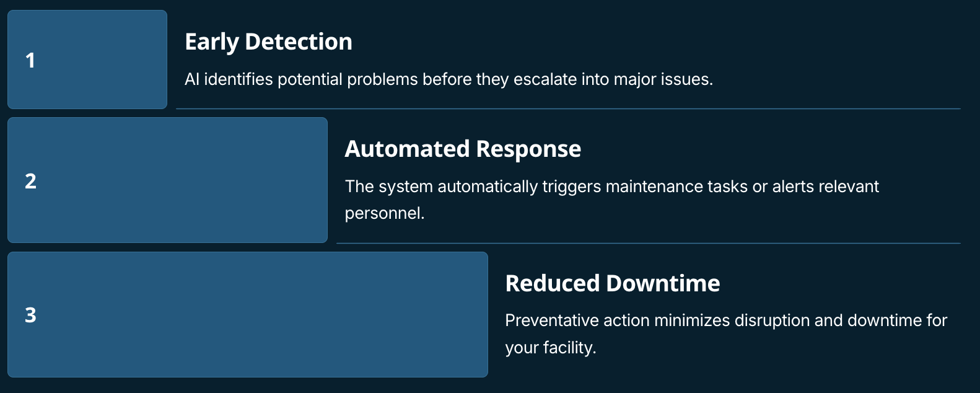Screen dimensions: 980x393
Task: Click the step 3 blue box
Action: (x=248, y=314)
